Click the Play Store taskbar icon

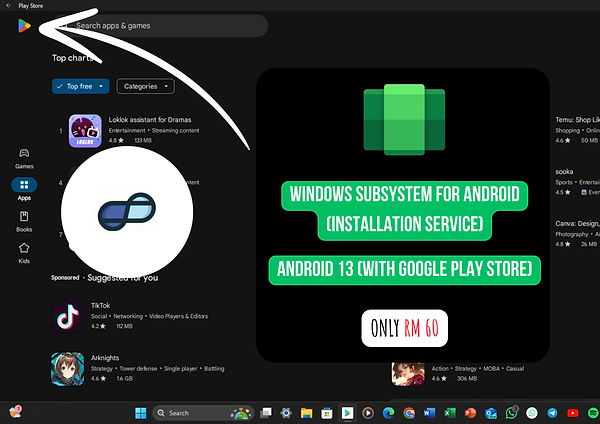347,413
